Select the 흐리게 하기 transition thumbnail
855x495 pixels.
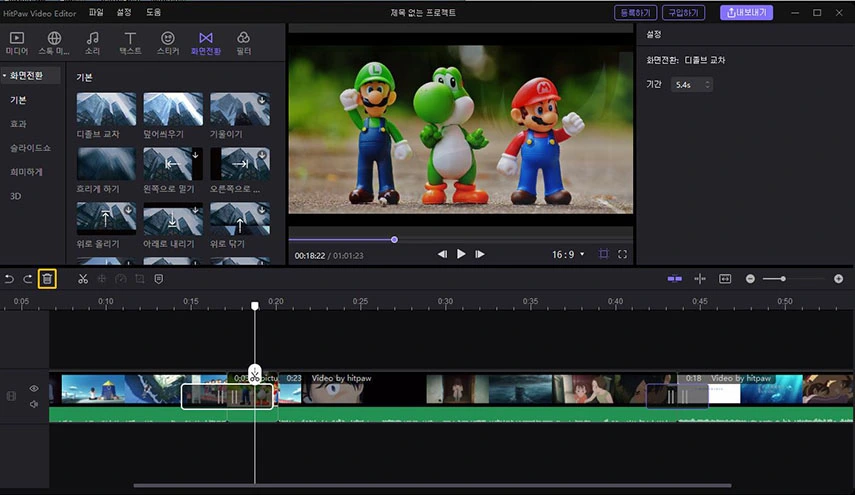point(106,164)
